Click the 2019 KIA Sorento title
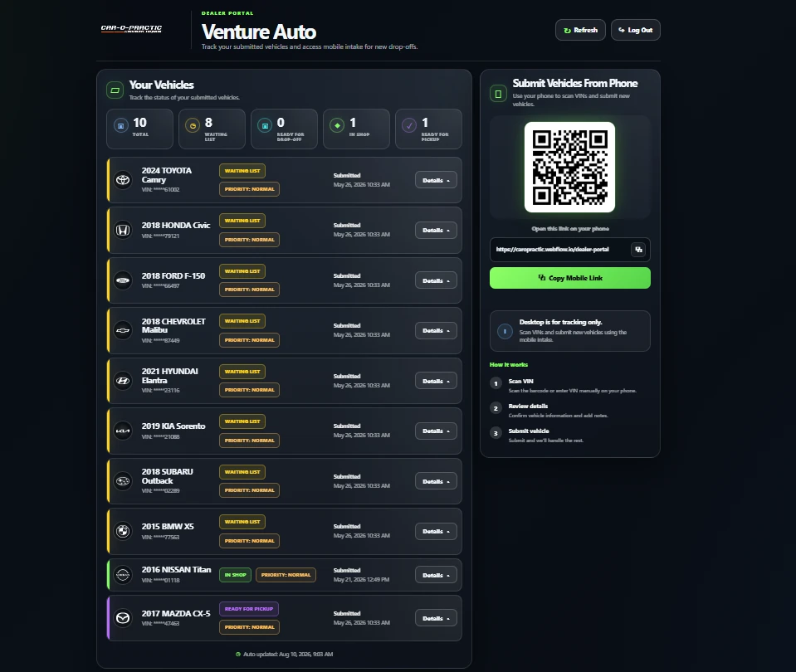796x672 pixels. (173, 426)
